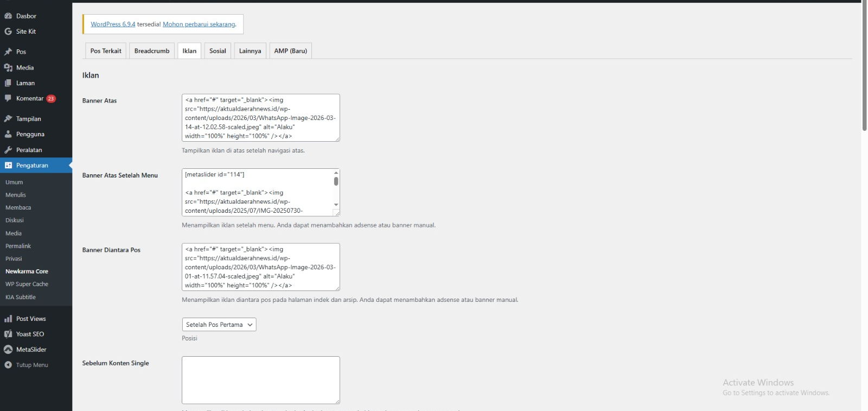
Task: Collapse sidebar with Tutup Menu
Action: coord(26,365)
